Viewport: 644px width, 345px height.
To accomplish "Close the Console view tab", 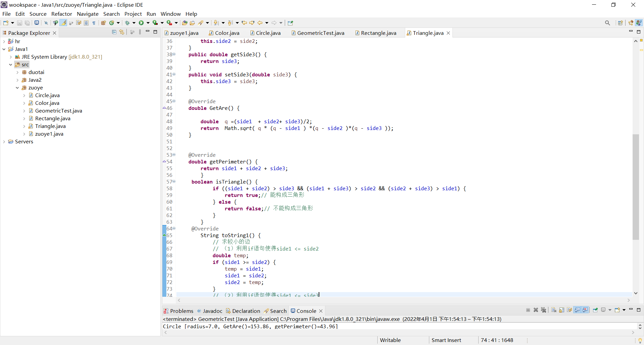I will point(321,311).
